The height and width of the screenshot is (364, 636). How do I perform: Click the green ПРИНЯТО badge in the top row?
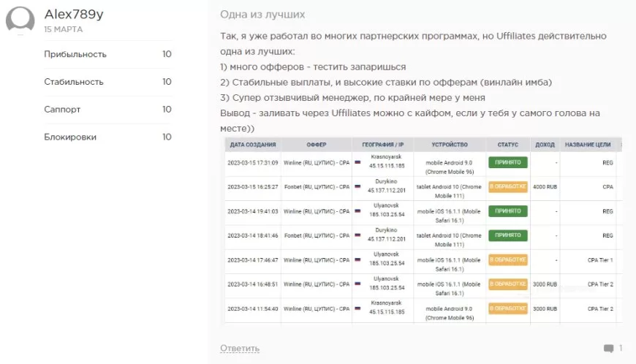coord(507,162)
